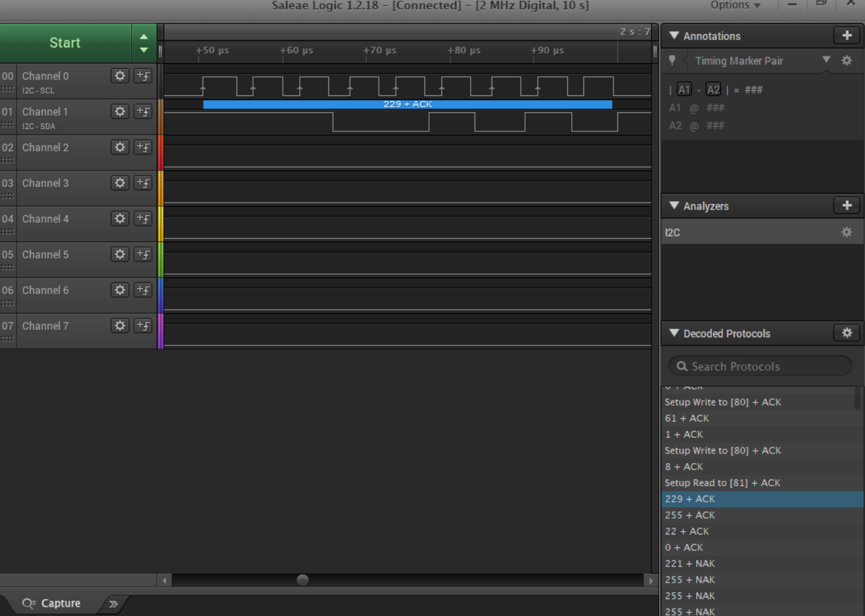Set trigger edge on Channel 4

[143, 218]
